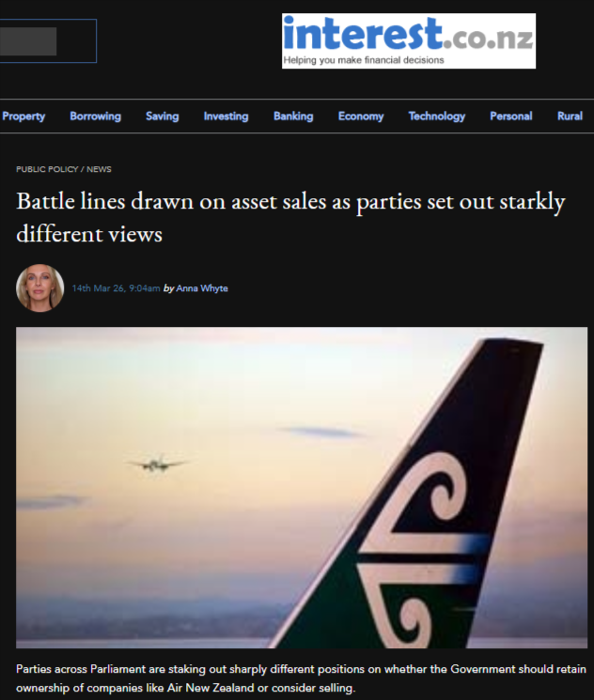This screenshot has width=594, height=700.
Task: Select the Investing nav link
Action: [x=226, y=117]
